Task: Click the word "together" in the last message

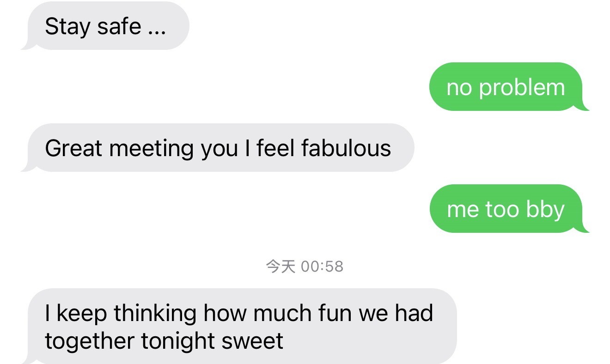Action: 89,341
